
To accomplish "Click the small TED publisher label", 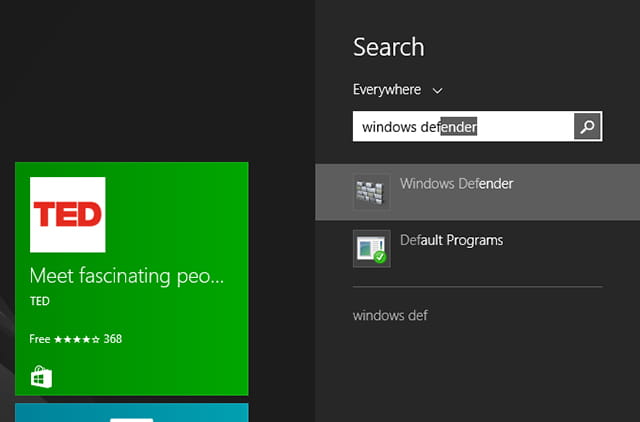I will 40,301.
